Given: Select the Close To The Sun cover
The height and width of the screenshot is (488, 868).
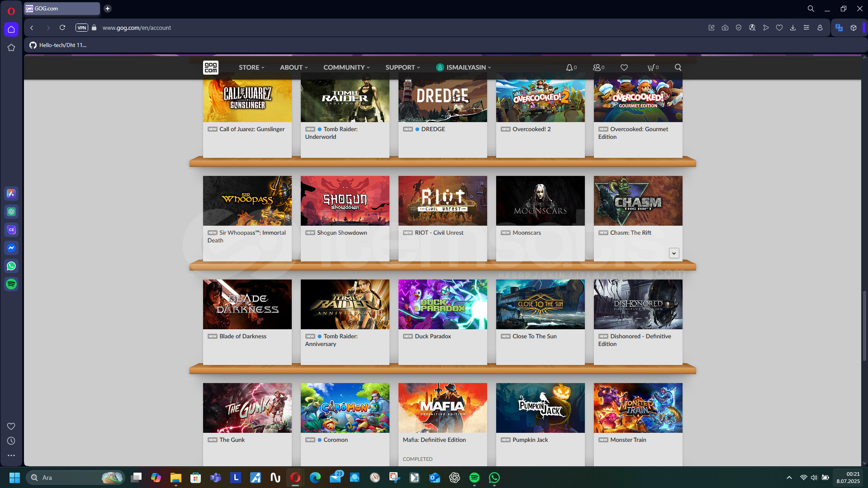Looking at the screenshot, I should click(x=541, y=304).
